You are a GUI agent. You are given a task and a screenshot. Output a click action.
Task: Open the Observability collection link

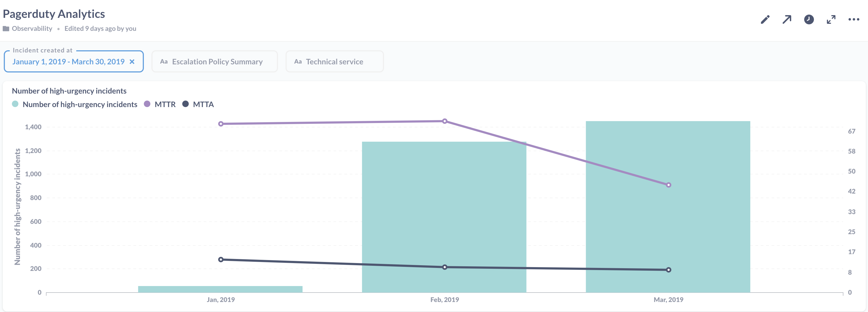32,29
